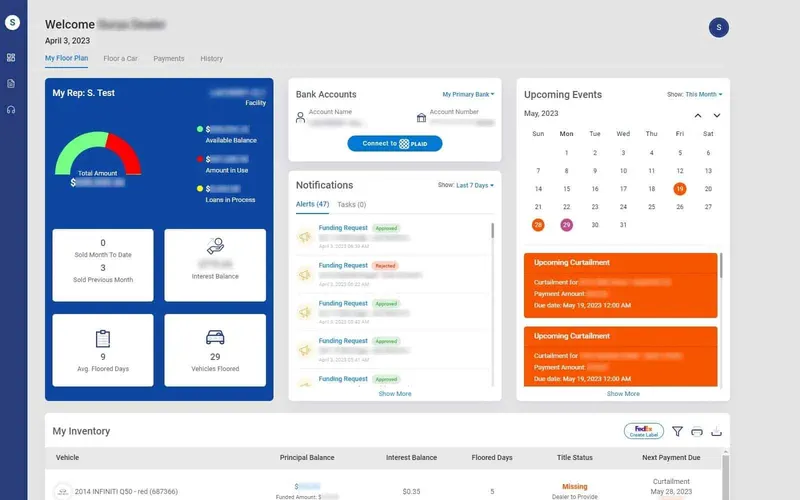Open the user profile avatar S
The width and height of the screenshot is (800, 500).
point(718,28)
